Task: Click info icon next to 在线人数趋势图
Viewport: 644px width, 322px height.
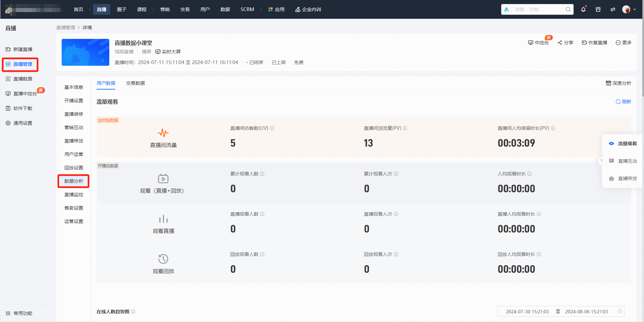Action: 133,312
